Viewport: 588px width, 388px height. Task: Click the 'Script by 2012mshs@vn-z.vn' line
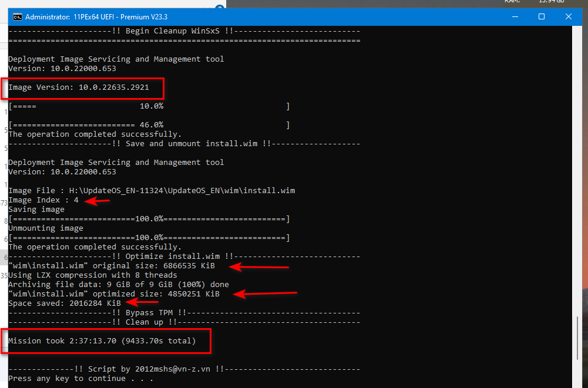(184, 369)
